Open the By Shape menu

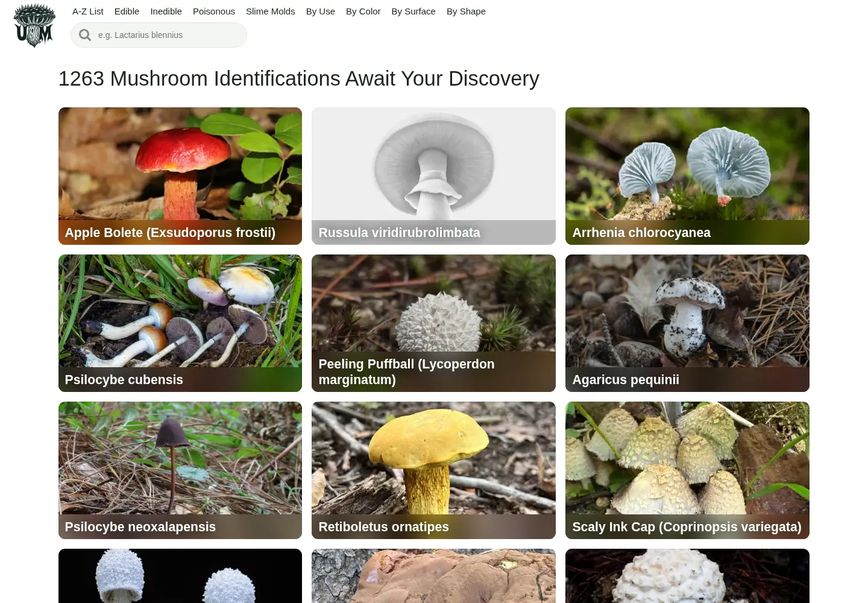(x=466, y=11)
